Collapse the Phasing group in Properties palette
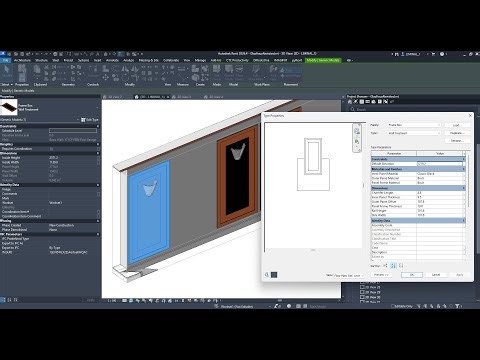 pyautogui.click(x=98, y=221)
